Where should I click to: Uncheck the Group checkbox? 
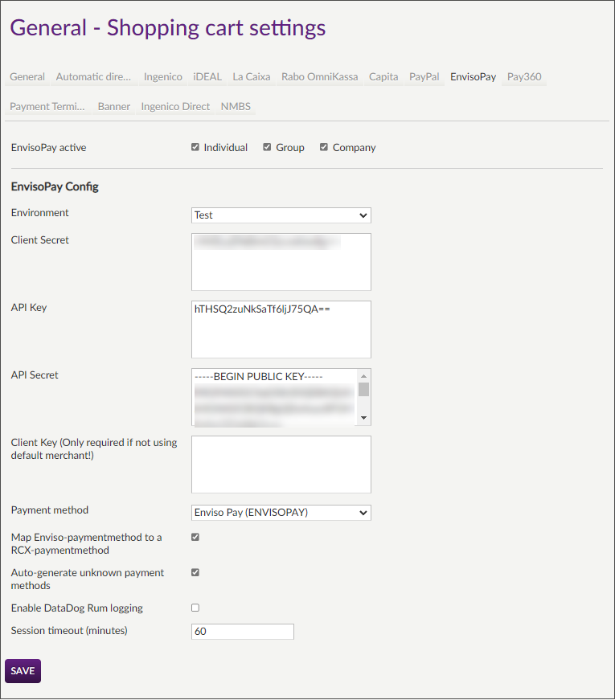tap(268, 147)
